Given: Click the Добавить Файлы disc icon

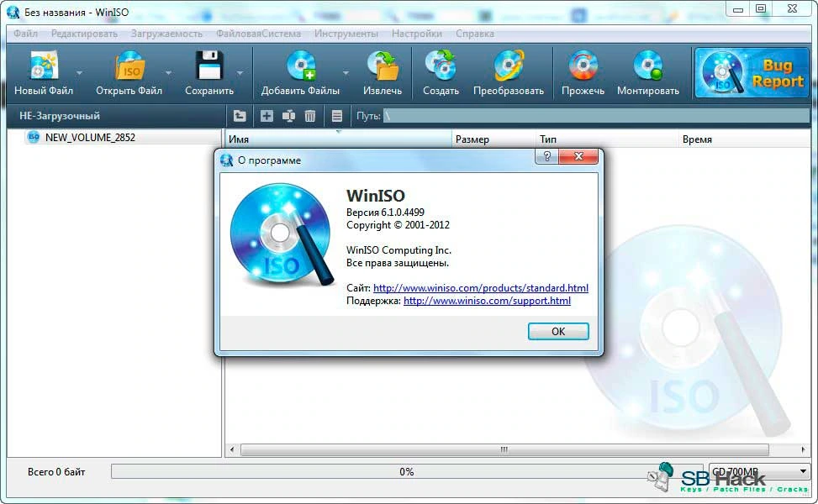Looking at the screenshot, I should tap(301, 66).
